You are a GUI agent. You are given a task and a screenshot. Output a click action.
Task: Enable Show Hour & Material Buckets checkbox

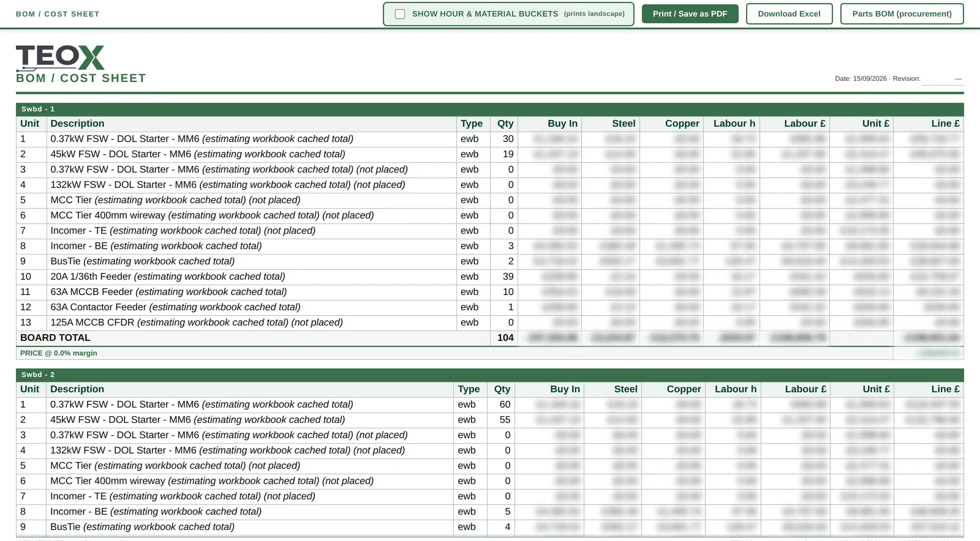pyautogui.click(x=400, y=14)
